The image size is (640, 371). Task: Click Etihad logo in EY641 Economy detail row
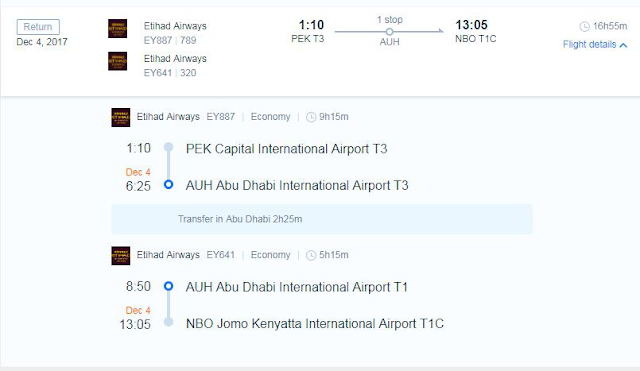tap(121, 256)
